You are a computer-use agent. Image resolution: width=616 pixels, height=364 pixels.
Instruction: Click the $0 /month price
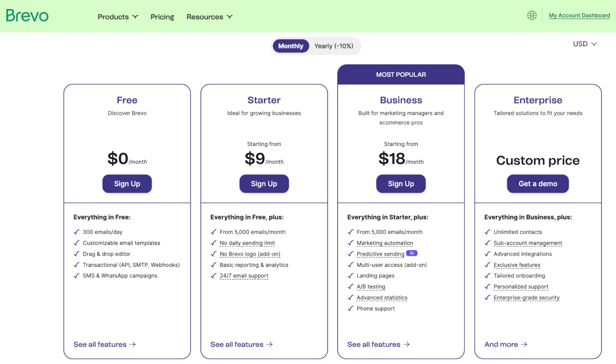point(127,159)
